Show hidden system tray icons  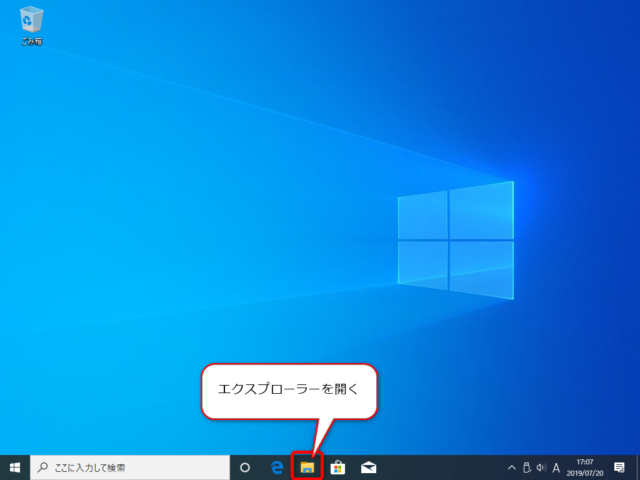coord(511,468)
